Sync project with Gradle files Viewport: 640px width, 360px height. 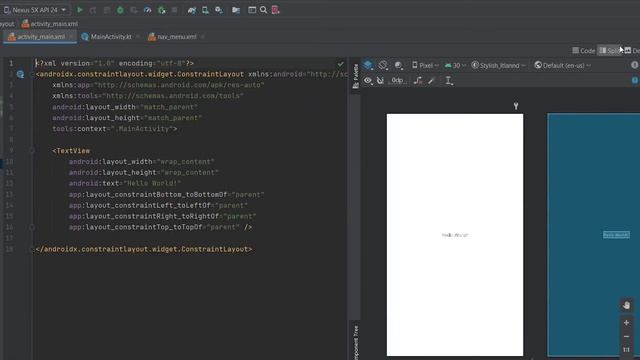point(192,10)
